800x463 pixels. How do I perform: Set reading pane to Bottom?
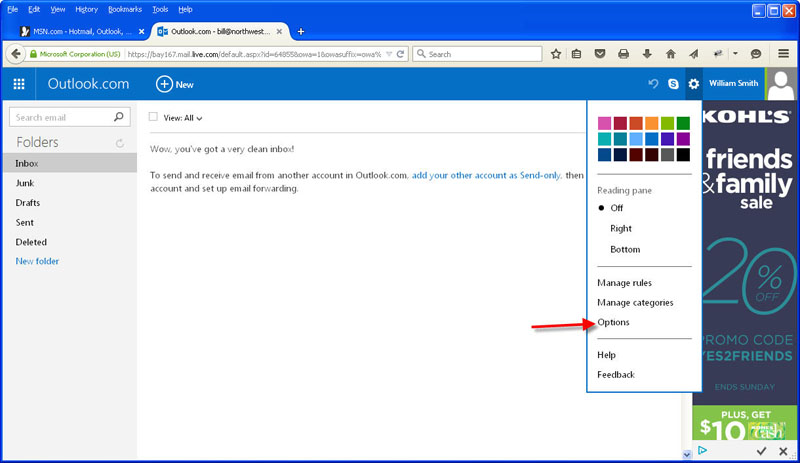(x=625, y=250)
